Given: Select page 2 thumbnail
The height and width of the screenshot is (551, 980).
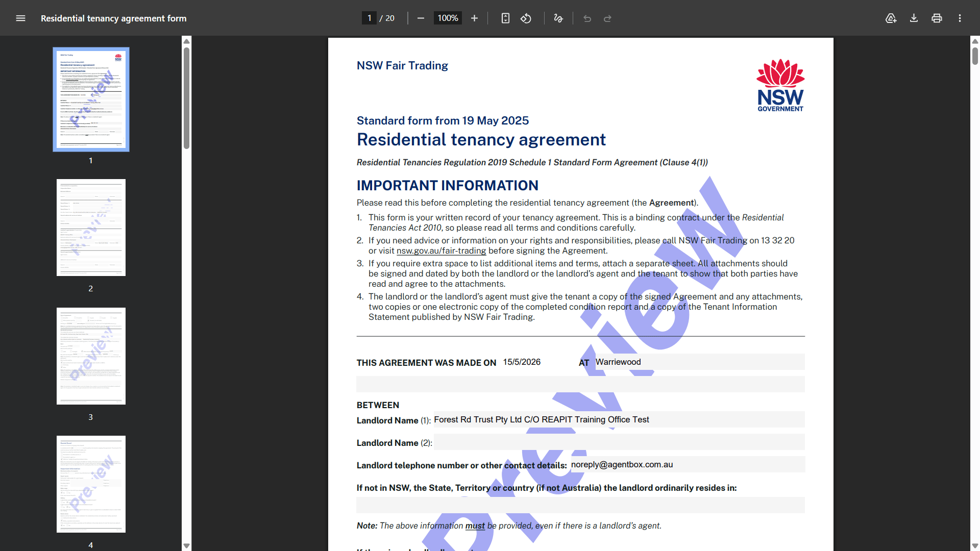Looking at the screenshot, I should [91, 228].
